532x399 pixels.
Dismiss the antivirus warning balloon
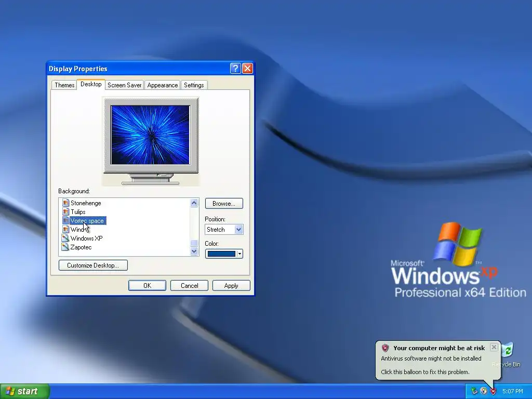pos(494,347)
